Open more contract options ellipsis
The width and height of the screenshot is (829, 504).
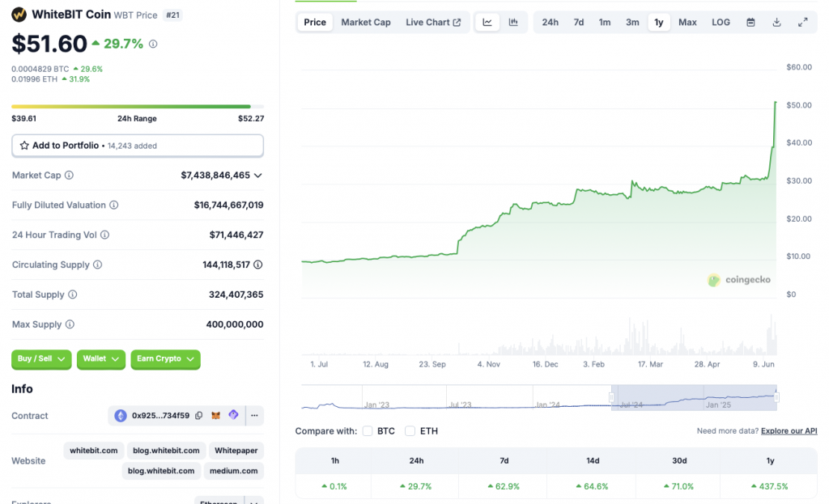(x=254, y=416)
